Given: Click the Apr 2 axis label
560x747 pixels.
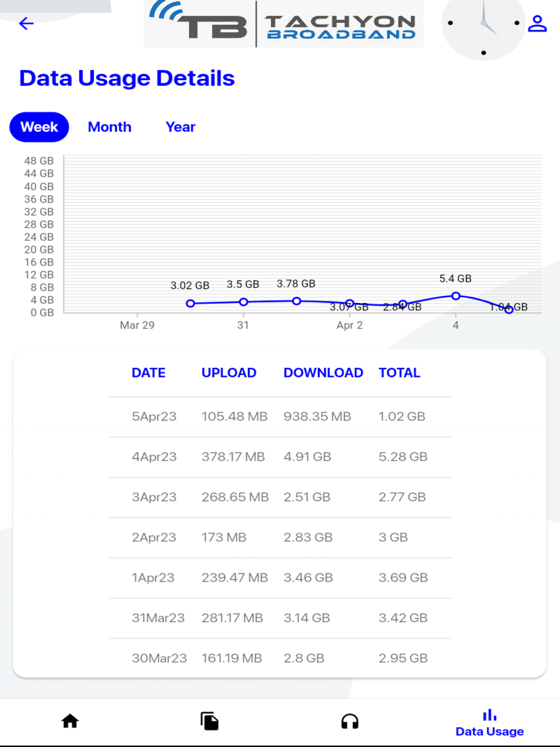Looking at the screenshot, I should (x=349, y=325).
